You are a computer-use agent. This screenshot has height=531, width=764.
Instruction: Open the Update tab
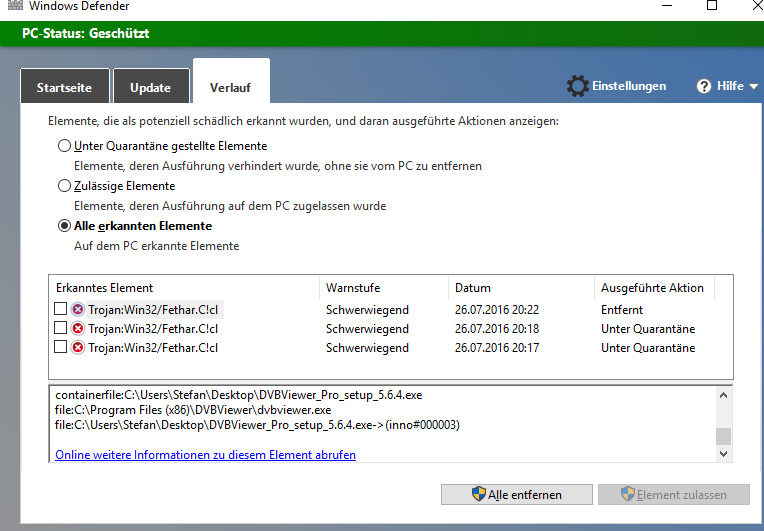(x=150, y=88)
